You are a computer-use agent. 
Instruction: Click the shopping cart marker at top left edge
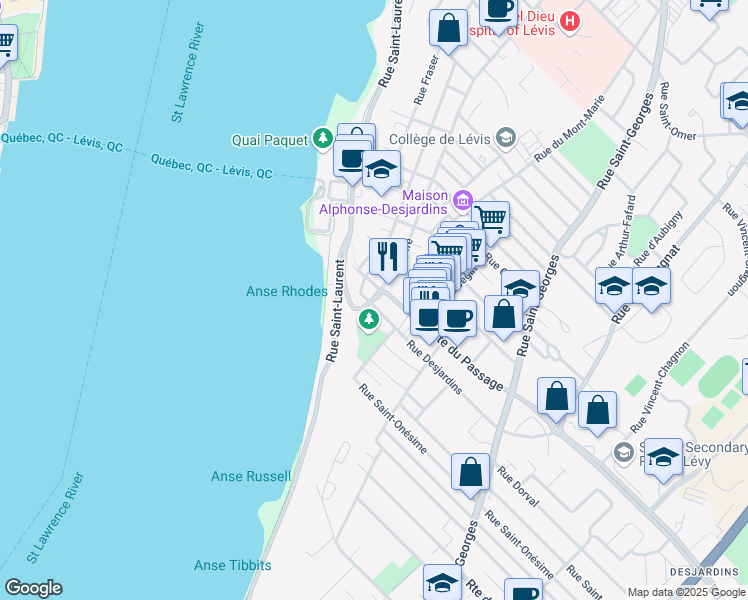click(6, 46)
